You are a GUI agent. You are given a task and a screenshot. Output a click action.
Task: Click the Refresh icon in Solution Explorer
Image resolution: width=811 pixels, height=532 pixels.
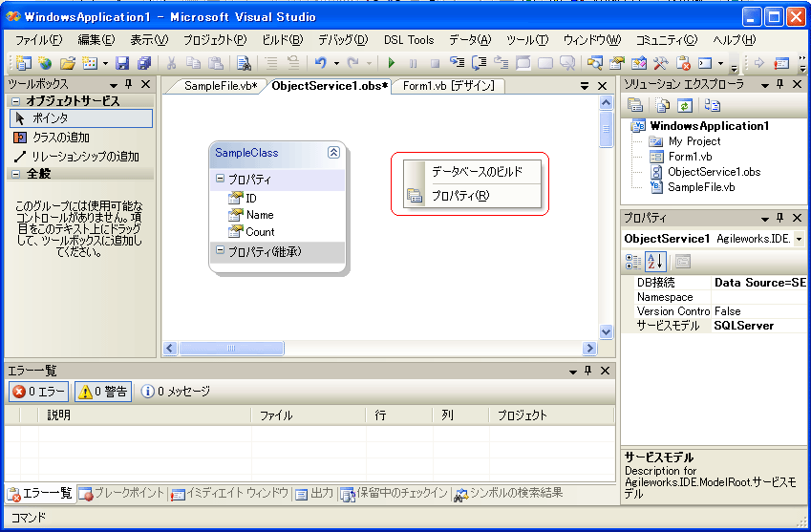pos(685,105)
